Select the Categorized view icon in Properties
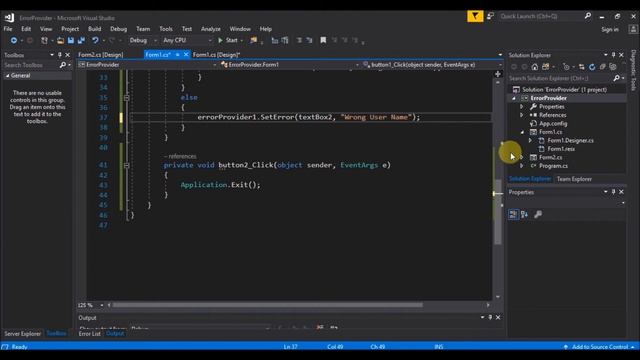This screenshot has height=360, width=640. click(513, 214)
